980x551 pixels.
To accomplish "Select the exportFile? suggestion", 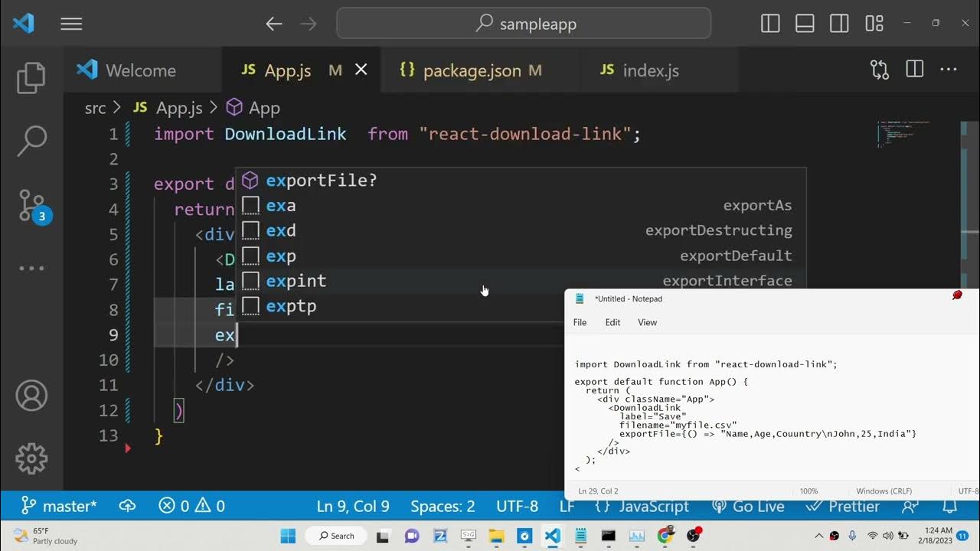I will click(x=321, y=181).
